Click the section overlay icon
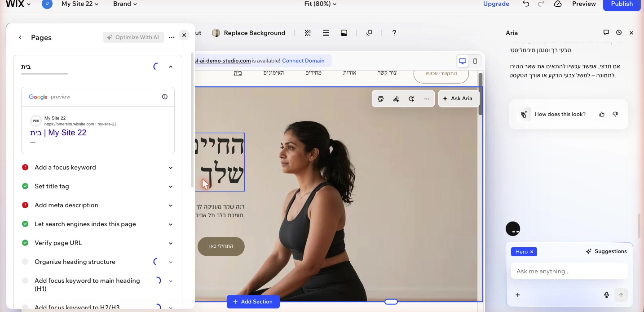Screen dimensions: 644x312 click(x=344, y=33)
